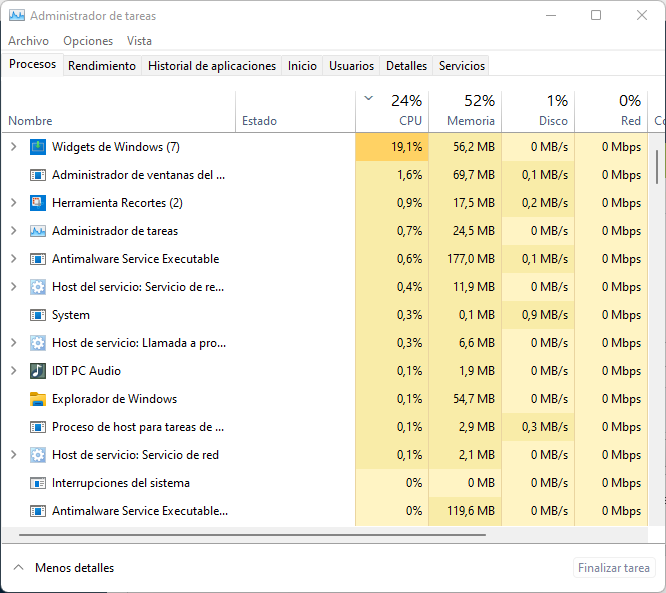Click icon of Antimalware Service Executable 119,6 MB
Viewport: 666px width, 593px height.
pos(38,511)
